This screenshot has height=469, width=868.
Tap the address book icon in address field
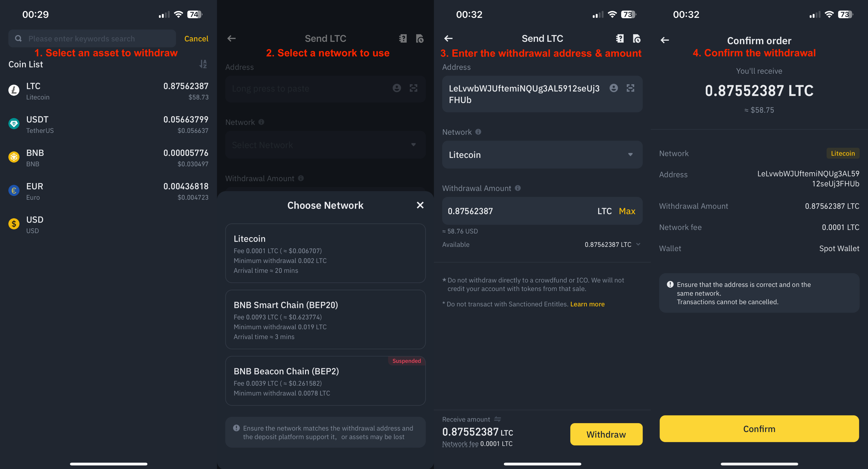[x=614, y=88]
